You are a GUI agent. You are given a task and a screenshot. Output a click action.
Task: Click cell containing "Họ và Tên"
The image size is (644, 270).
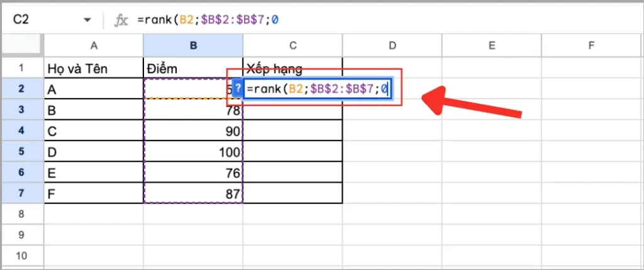pos(94,68)
